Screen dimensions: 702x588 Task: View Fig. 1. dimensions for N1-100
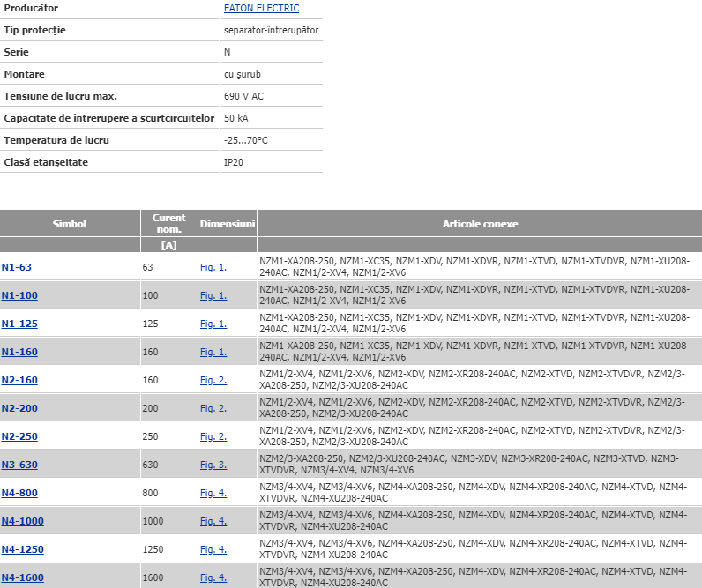[213, 295]
